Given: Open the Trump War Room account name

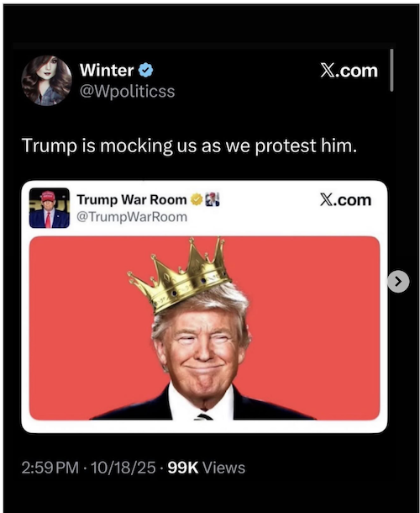Looking at the screenshot, I should (x=132, y=199).
